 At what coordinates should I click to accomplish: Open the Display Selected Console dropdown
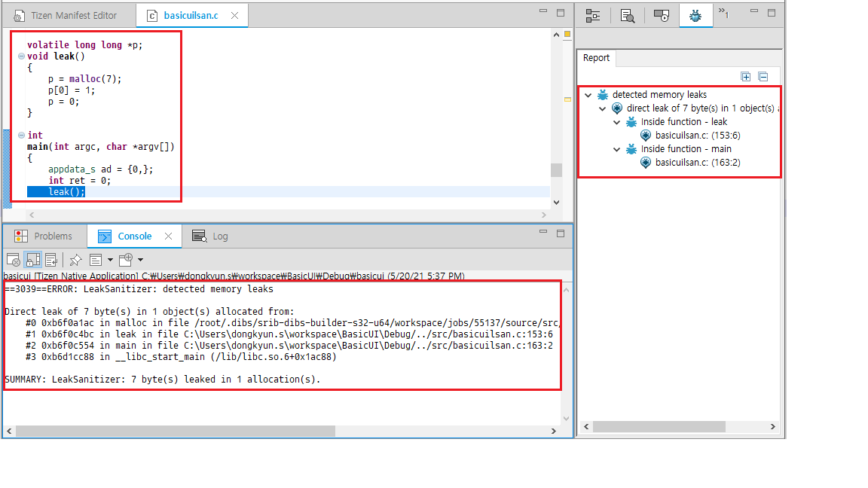(109, 260)
